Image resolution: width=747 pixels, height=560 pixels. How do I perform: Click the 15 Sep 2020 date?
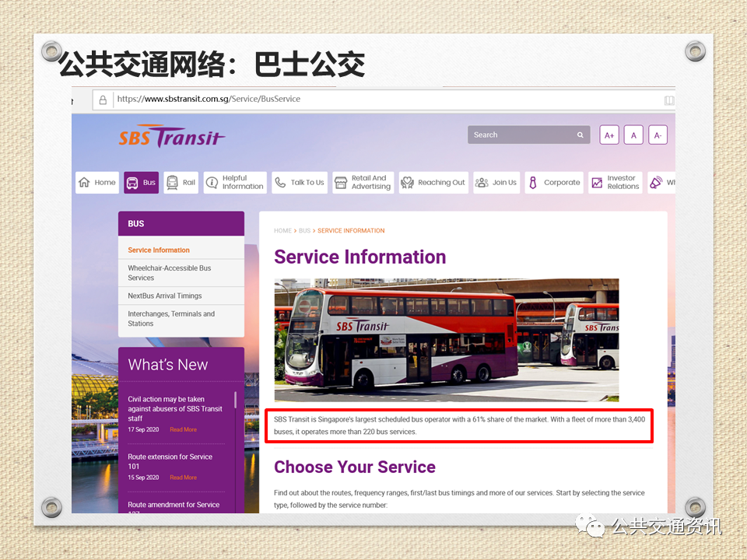[143, 478]
